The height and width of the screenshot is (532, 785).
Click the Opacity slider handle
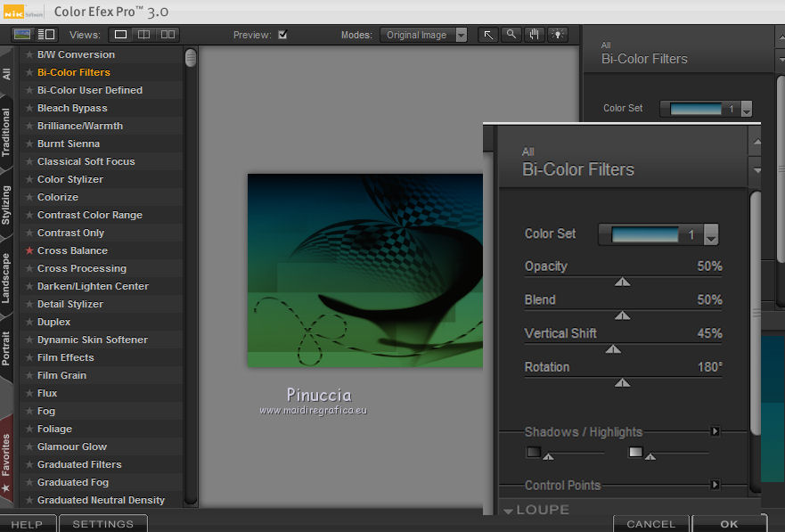click(623, 282)
